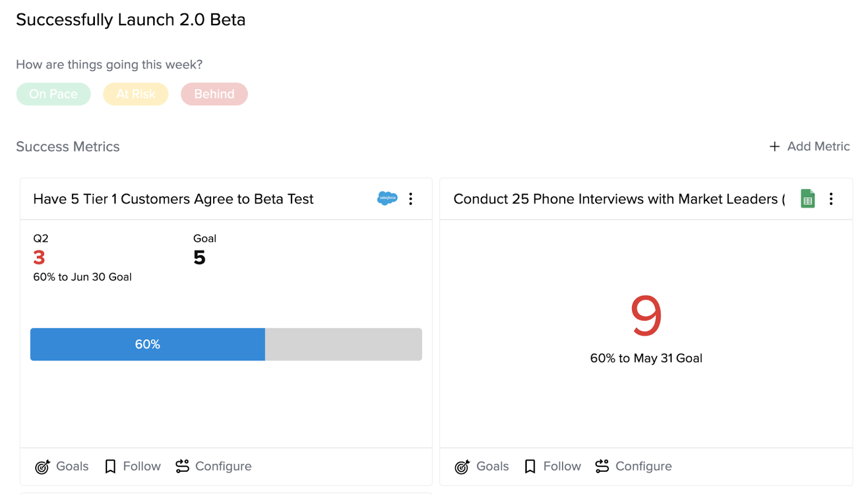Click the Configure icon on the left card
The height and width of the screenshot is (495, 868).
(x=182, y=466)
